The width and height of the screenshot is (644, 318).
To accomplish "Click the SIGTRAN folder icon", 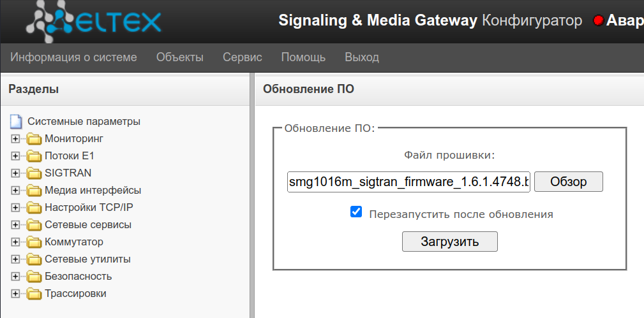I will point(34,173).
